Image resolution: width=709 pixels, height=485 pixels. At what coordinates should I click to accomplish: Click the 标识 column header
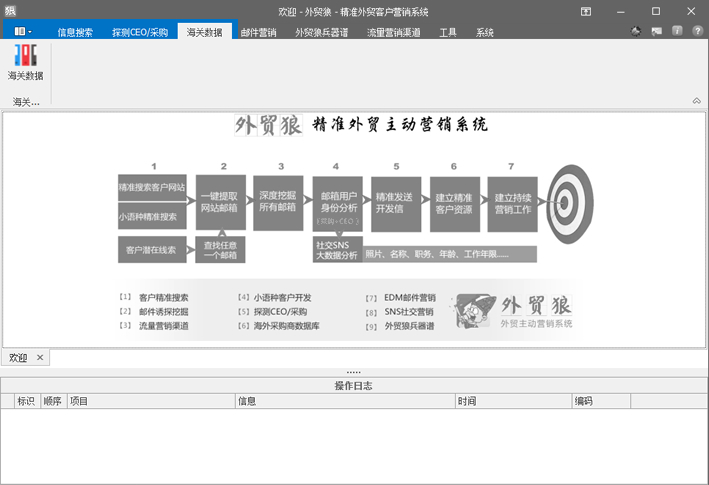pos(26,401)
